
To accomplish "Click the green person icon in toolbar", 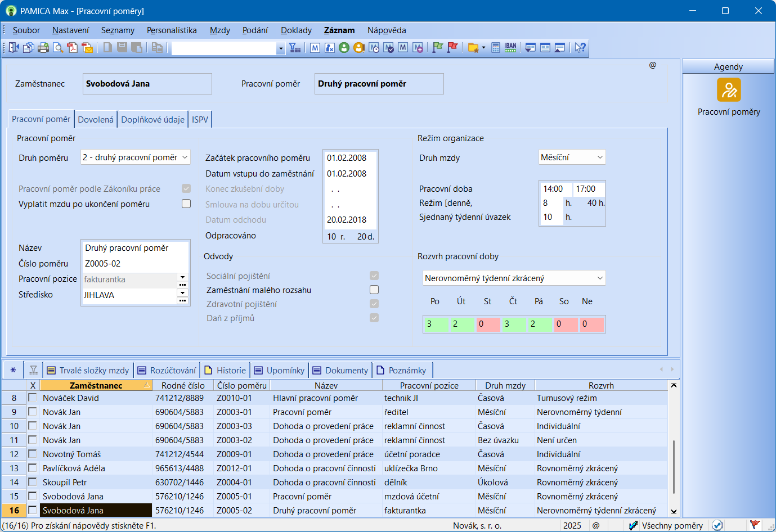I will coord(344,48).
